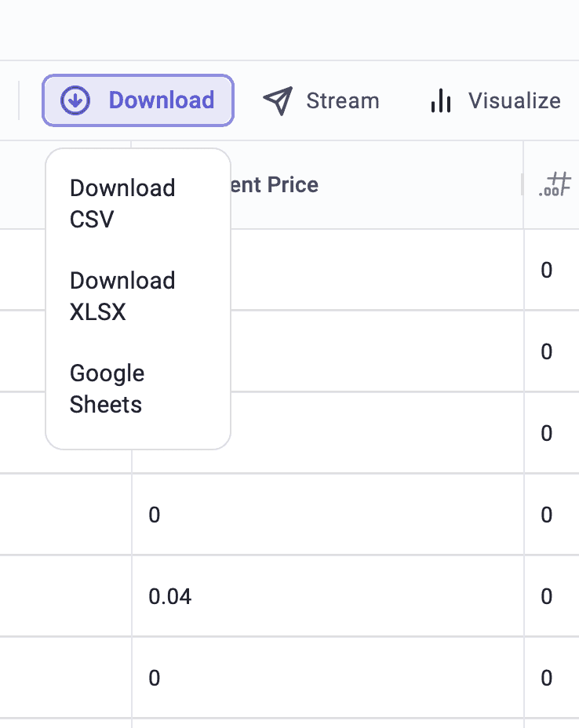Click third row's right column 0 cell
The image size is (579, 728).
pyautogui.click(x=552, y=433)
